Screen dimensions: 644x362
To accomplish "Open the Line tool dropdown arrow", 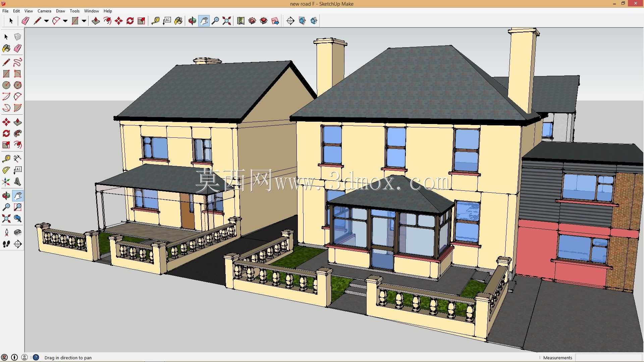I will point(46,21).
